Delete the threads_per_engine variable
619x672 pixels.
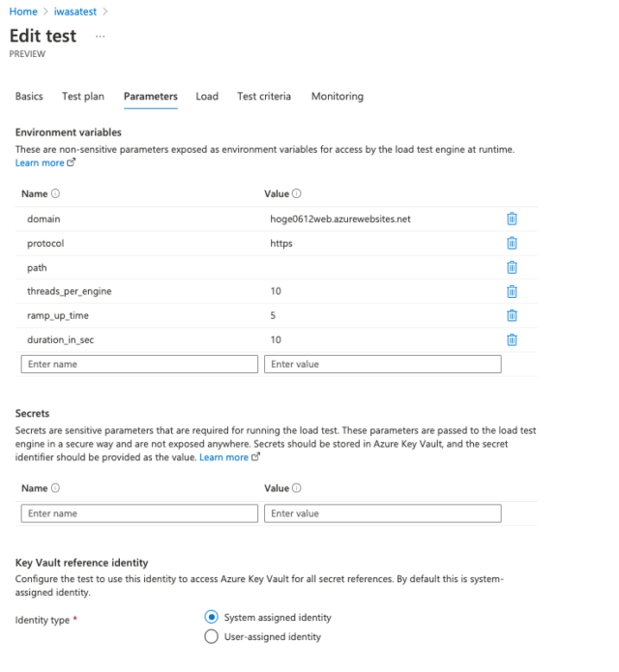(x=512, y=291)
